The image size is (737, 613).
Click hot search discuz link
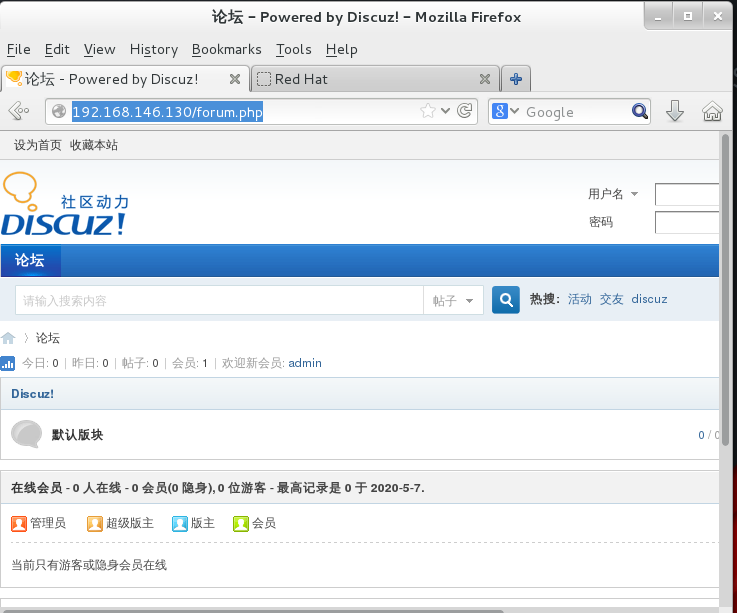649,299
